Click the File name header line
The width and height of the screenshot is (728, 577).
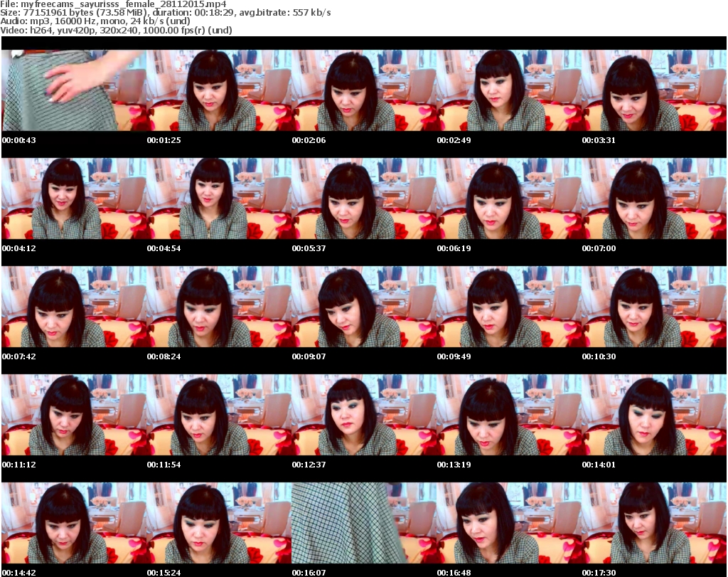[113, 4]
